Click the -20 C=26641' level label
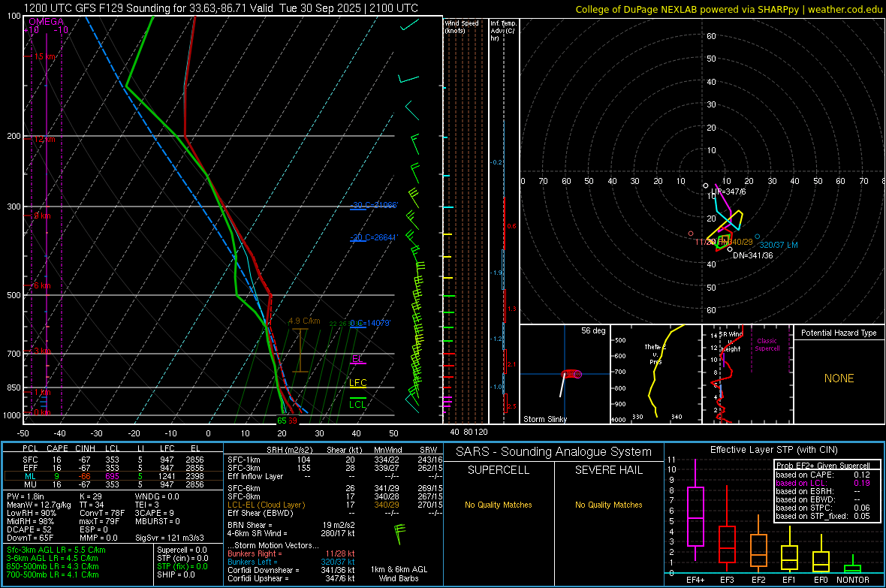The height and width of the screenshot is (588, 886). (x=374, y=237)
